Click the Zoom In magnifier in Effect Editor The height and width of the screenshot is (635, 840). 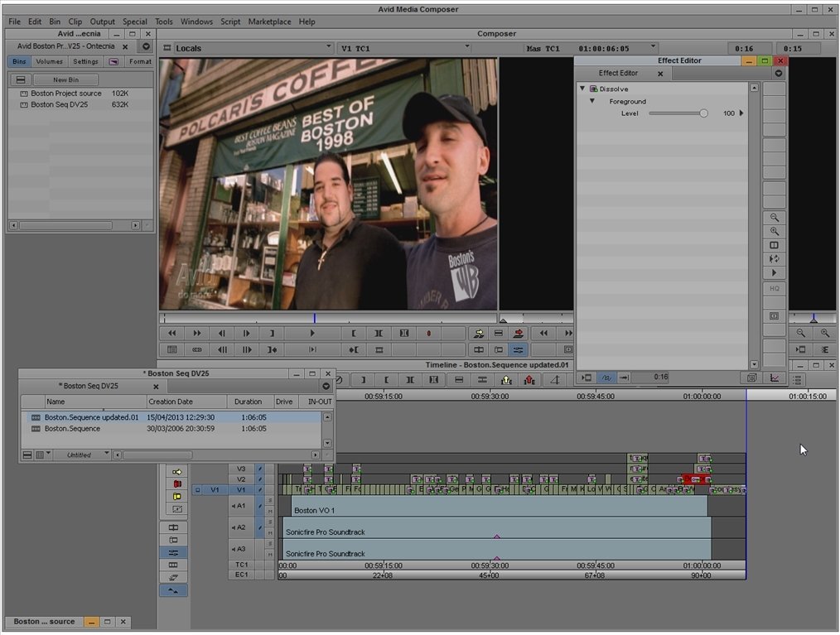[774, 231]
